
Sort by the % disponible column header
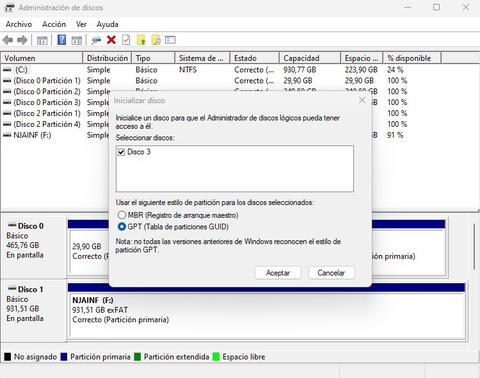coord(412,58)
